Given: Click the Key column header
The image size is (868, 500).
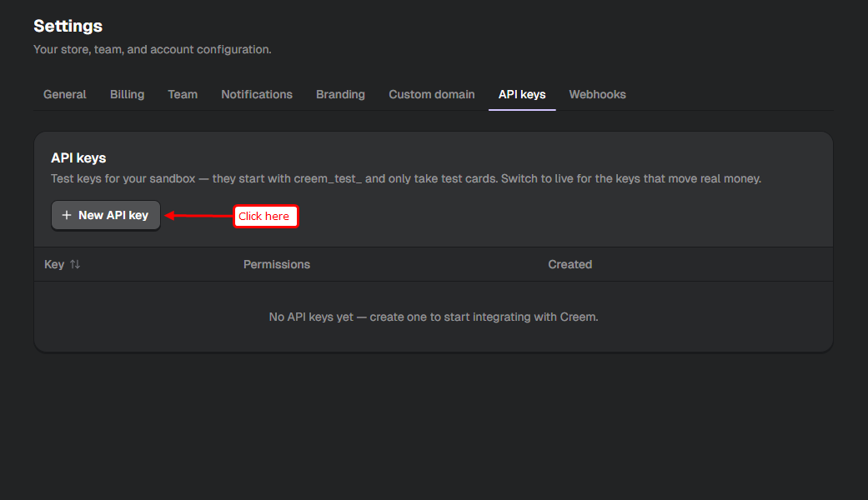Looking at the screenshot, I should click(54, 264).
